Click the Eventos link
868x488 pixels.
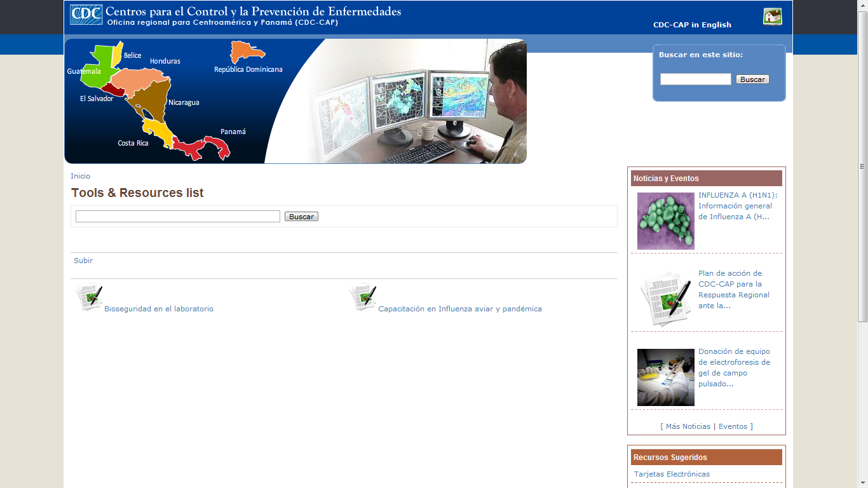click(733, 426)
